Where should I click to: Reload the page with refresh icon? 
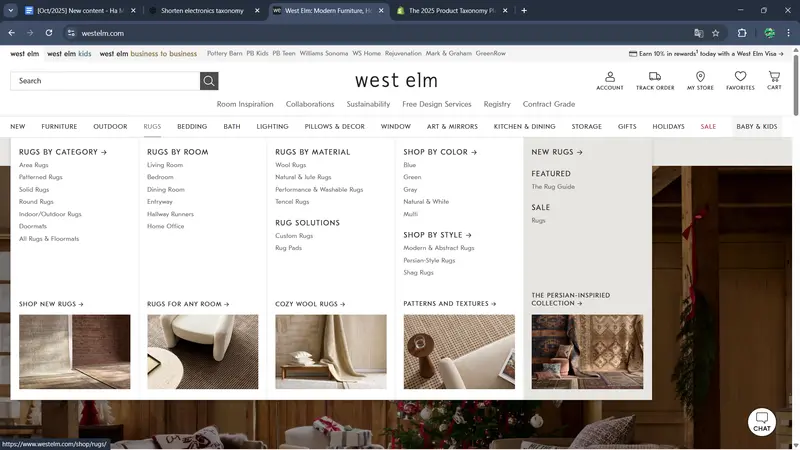point(48,33)
